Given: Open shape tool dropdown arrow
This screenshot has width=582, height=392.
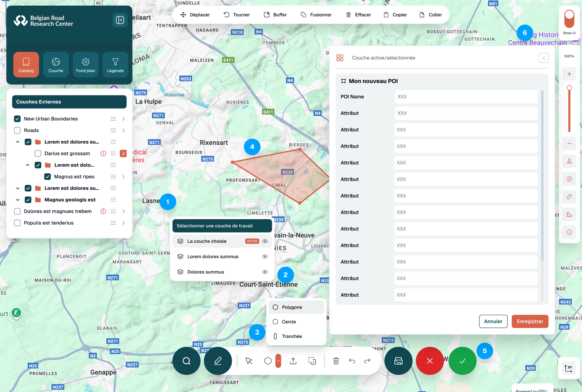Looking at the screenshot, I should click(x=278, y=361).
